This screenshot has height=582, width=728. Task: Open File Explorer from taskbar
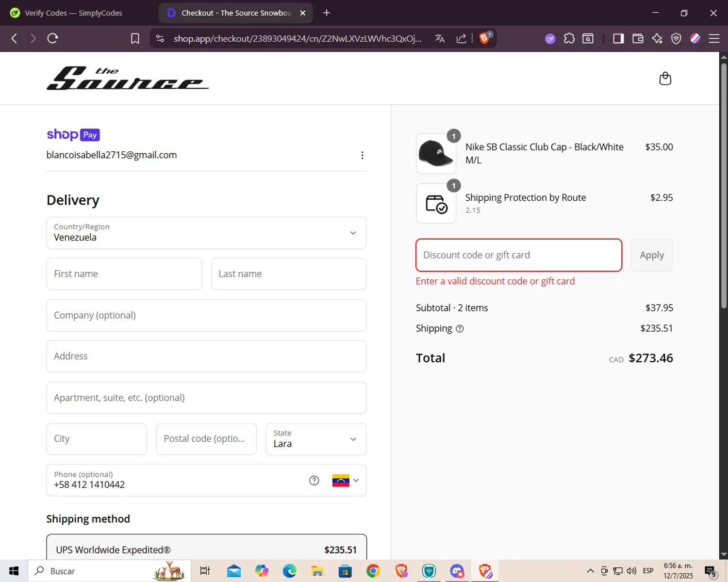[x=317, y=571]
